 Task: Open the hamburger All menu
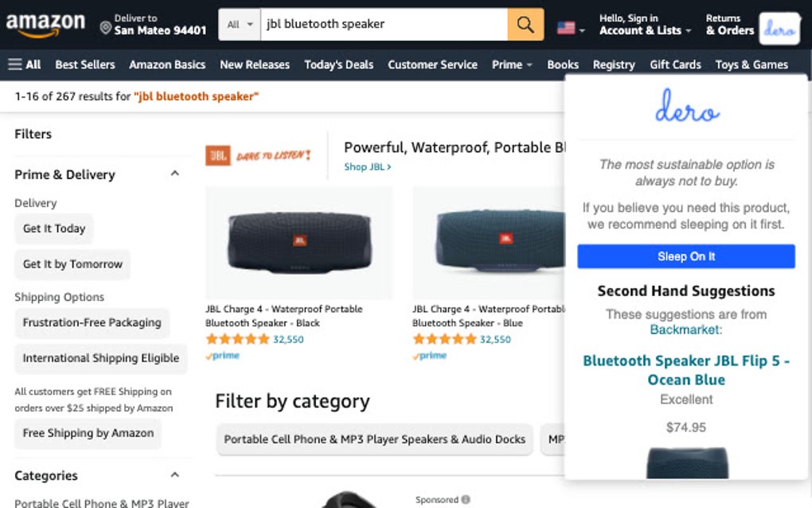point(21,64)
